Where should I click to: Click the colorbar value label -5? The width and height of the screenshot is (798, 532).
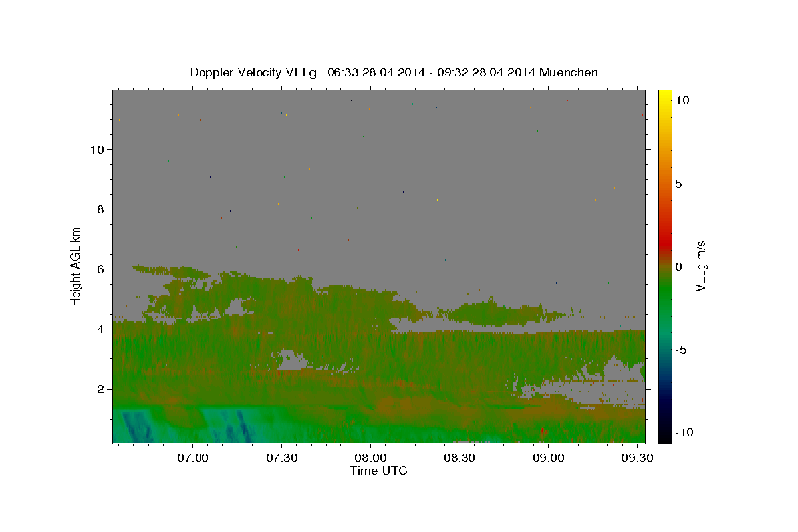click(x=681, y=350)
